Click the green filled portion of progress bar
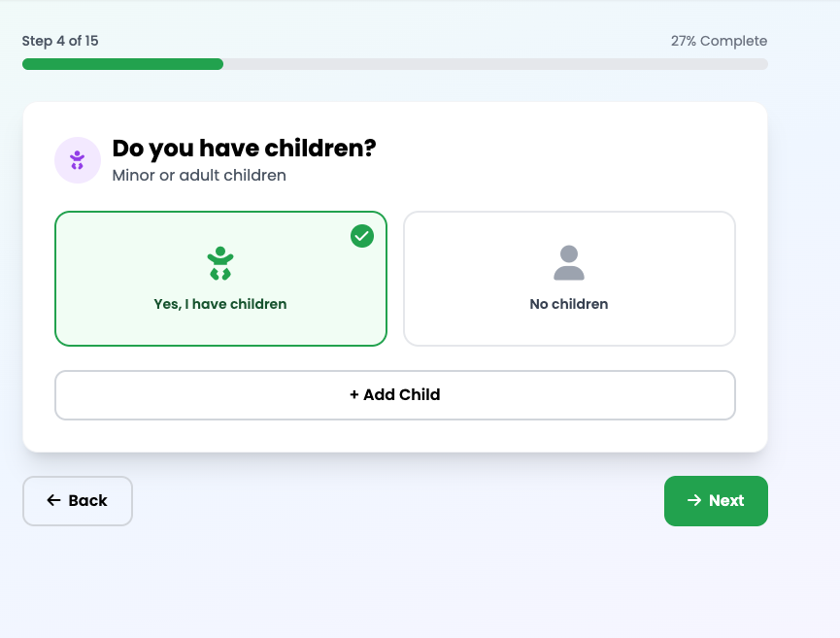The width and height of the screenshot is (840, 638). tap(122, 64)
